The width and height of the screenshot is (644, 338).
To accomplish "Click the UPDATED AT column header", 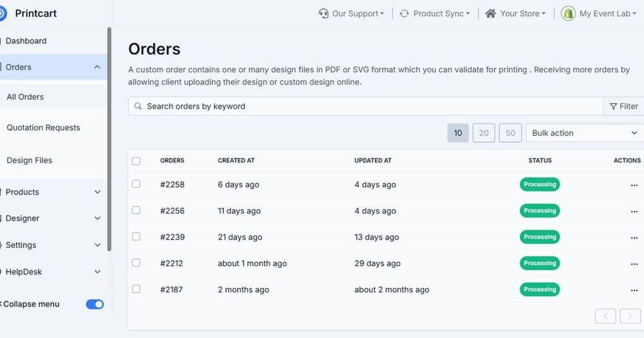I will click(x=373, y=160).
